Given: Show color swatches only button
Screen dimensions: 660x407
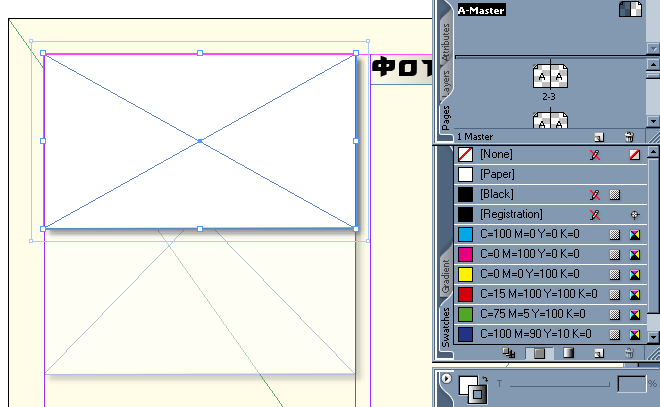Looking at the screenshot, I should click(539, 353).
